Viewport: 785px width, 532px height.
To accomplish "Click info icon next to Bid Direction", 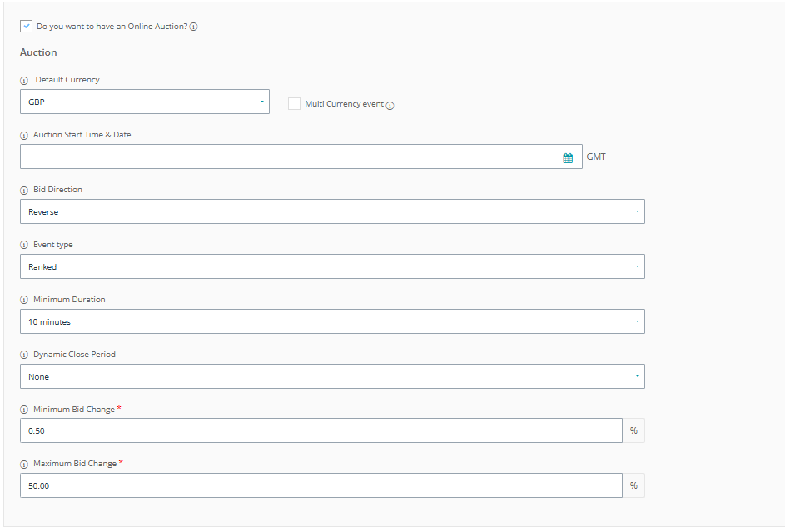I will pyautogui.click(x=24, y=190).
